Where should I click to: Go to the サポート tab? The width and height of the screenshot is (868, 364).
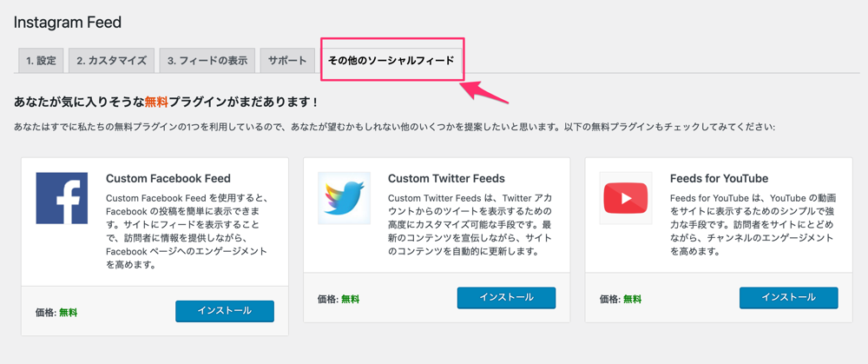[287, 61]
